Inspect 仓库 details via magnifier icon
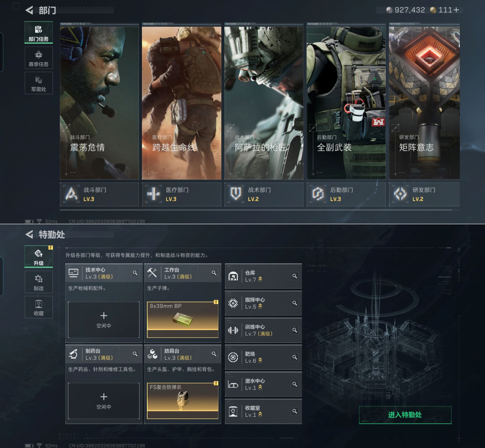Viewport: 485px width, 448px height. [x=295, y=276]
